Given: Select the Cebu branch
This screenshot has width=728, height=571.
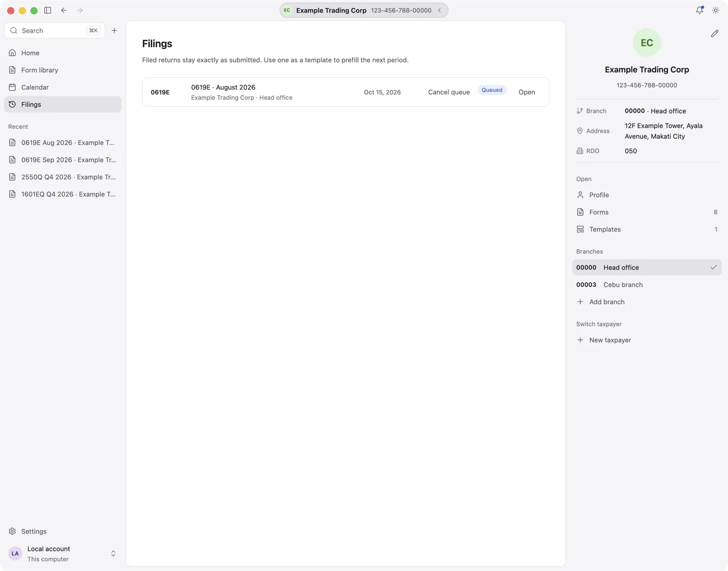Looking at the screenshot, I should click(x=647, y=285).
